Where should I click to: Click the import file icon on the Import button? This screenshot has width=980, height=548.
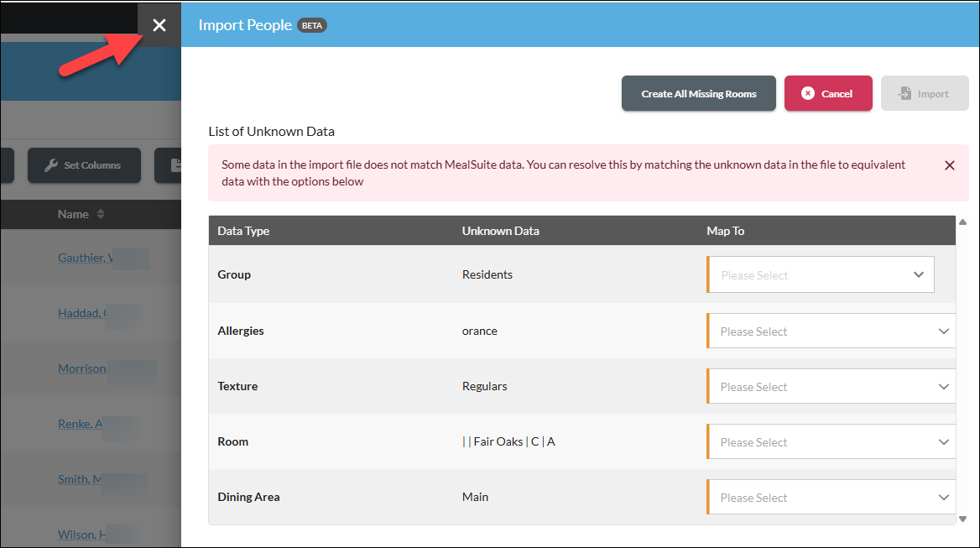tap(904, 93)
